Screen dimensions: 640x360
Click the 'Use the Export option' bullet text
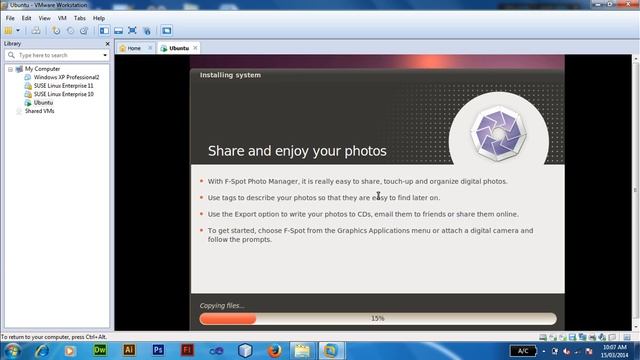click(363, 214)
